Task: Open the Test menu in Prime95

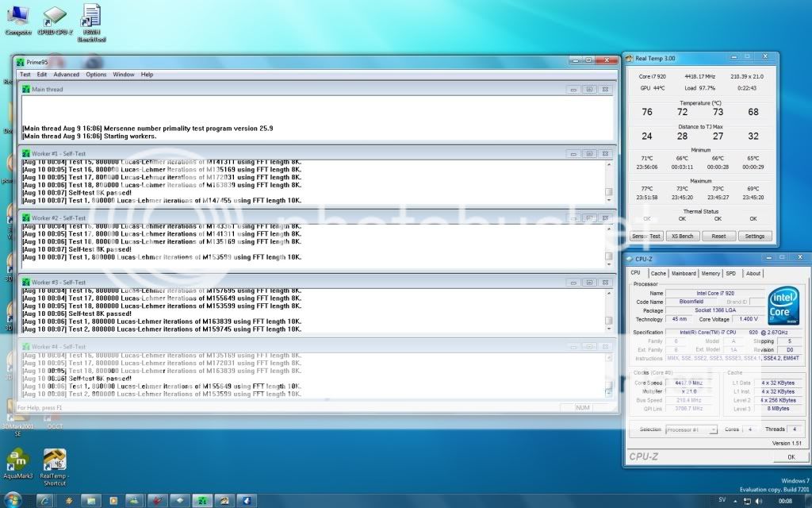Action: [x=25, y=75]
